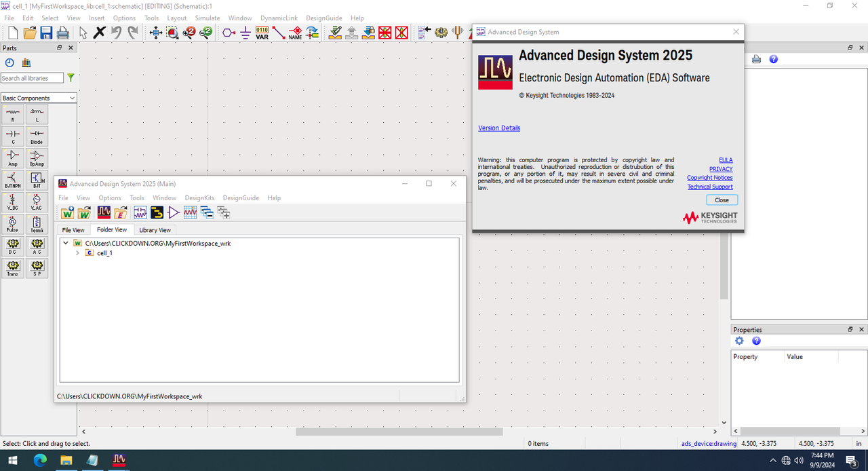
Task: Click the Data Display icon in Main window
Action: tap(191, 213)
